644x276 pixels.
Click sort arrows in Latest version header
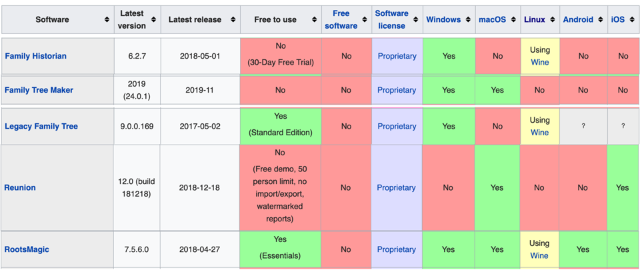[154, 20]
